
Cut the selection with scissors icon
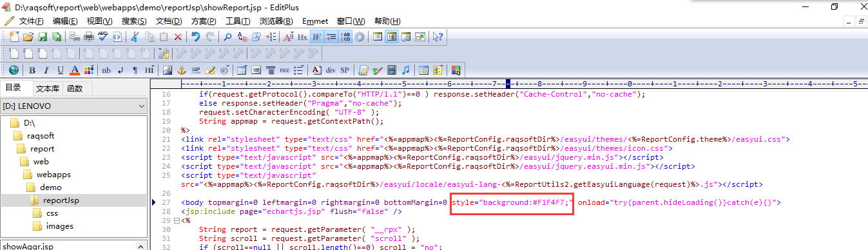[135, 37]
